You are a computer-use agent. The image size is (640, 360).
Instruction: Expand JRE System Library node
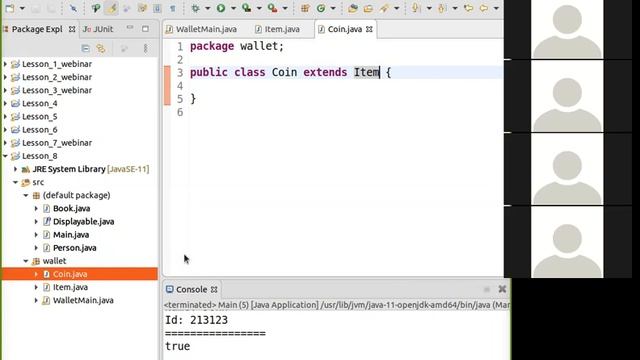coord(16,169)
